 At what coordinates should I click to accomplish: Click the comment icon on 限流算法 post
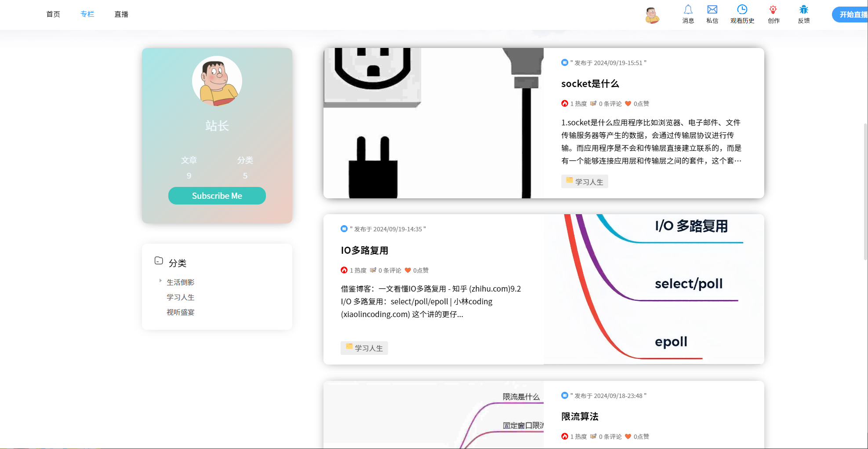pyautogui.click(x=593, y=436)
